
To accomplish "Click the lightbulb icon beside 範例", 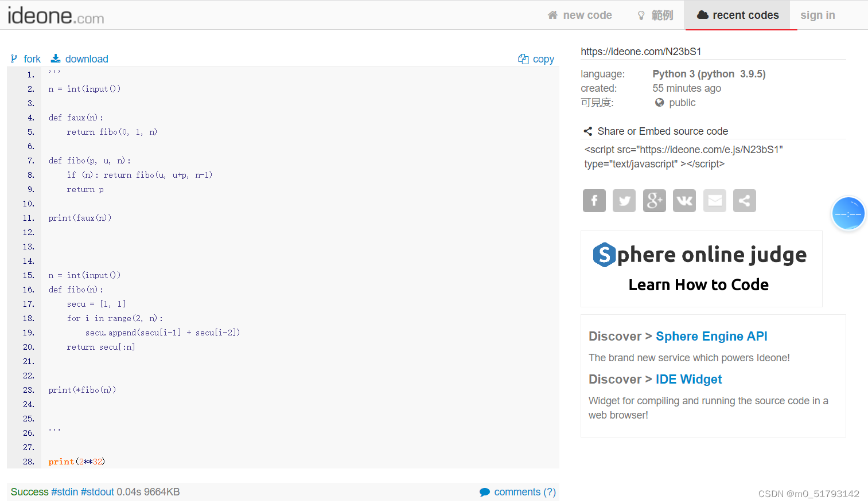I will point(641,15).
